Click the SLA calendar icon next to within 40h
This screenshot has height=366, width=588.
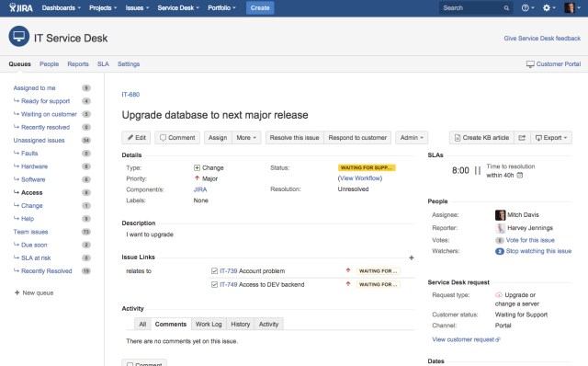(520, 176)
